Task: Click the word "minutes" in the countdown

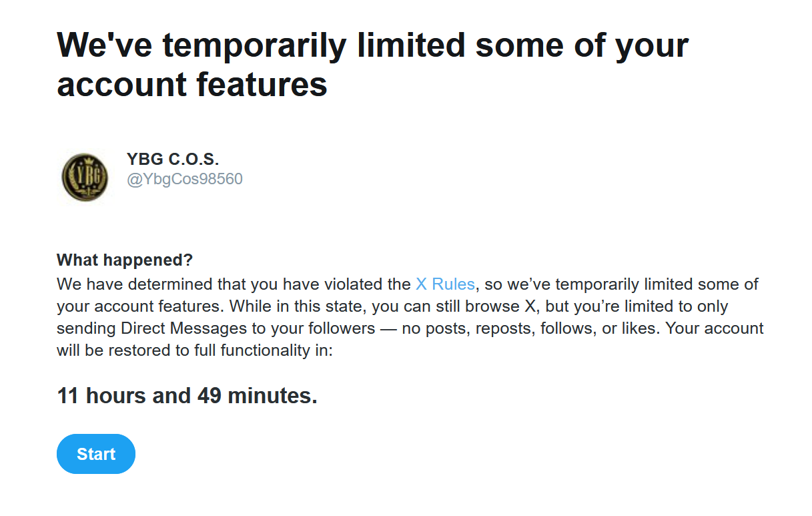Action: pos(270,396)
